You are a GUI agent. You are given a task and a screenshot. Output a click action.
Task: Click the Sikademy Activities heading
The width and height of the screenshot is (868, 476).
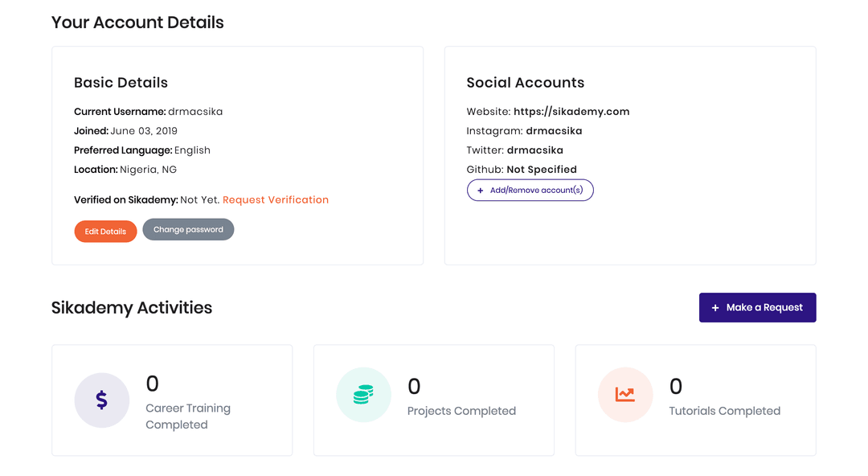coord(132,307)
